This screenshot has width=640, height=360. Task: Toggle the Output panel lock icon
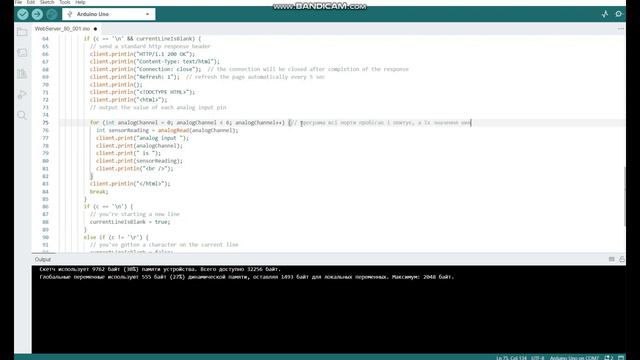point(622,259)
